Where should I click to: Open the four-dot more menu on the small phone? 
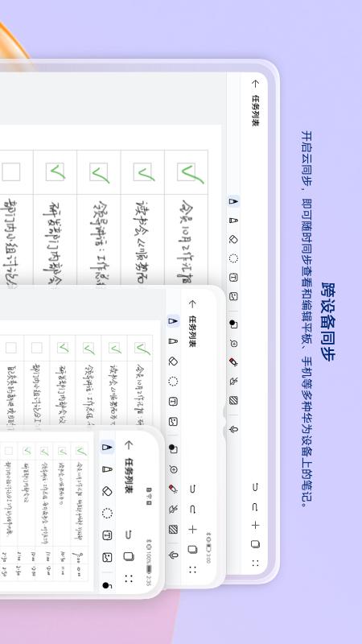tap(129, 579)
